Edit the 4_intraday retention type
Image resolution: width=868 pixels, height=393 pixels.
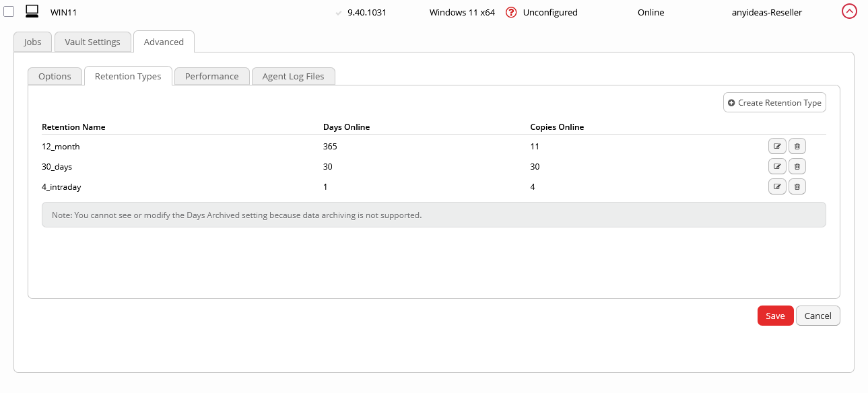(777, 187)
